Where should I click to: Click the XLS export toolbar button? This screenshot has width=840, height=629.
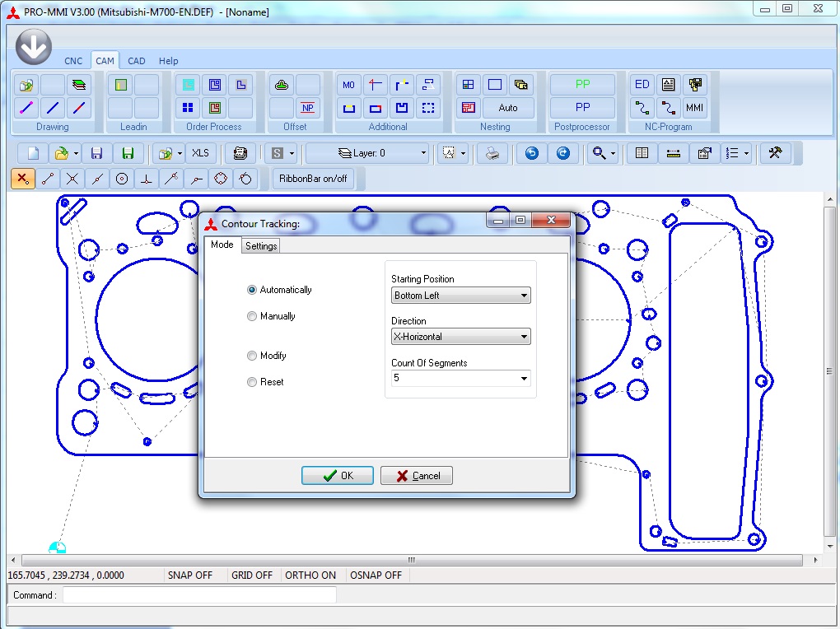tap(200, 153)
